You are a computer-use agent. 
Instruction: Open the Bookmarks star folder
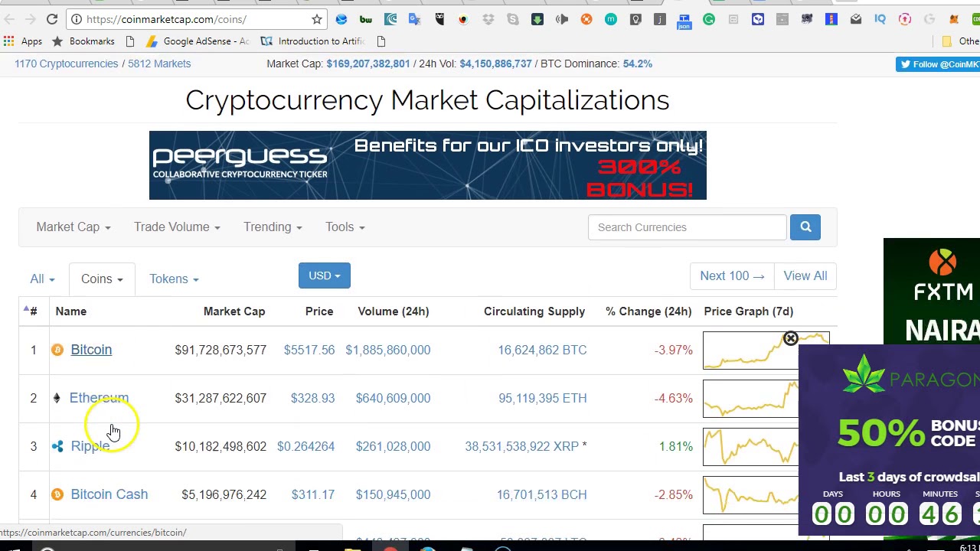coord(83,41)
